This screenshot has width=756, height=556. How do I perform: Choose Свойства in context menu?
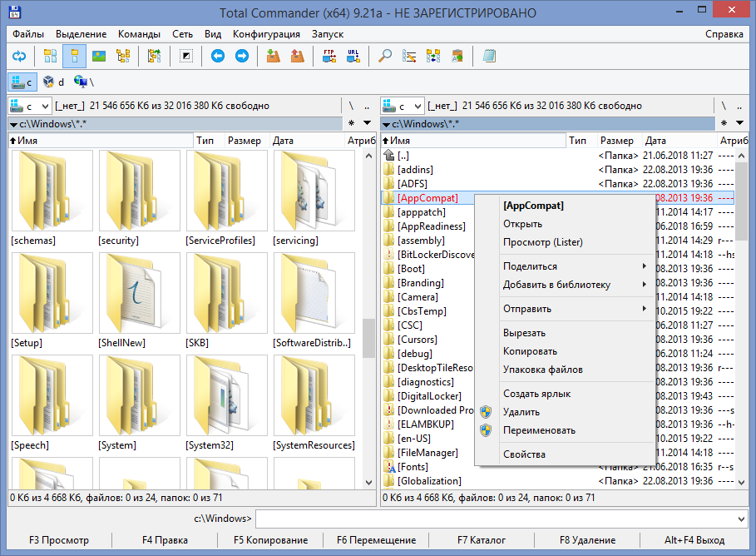point(524,454)
